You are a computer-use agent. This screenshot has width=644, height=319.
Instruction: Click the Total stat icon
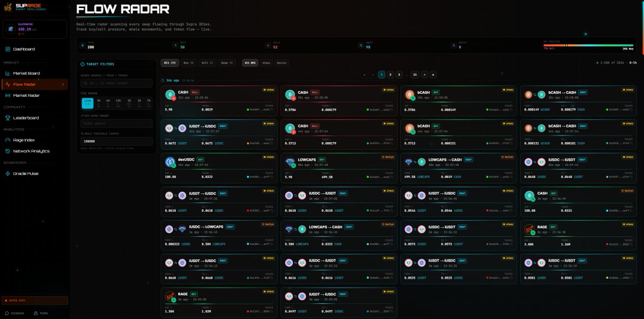82,45
